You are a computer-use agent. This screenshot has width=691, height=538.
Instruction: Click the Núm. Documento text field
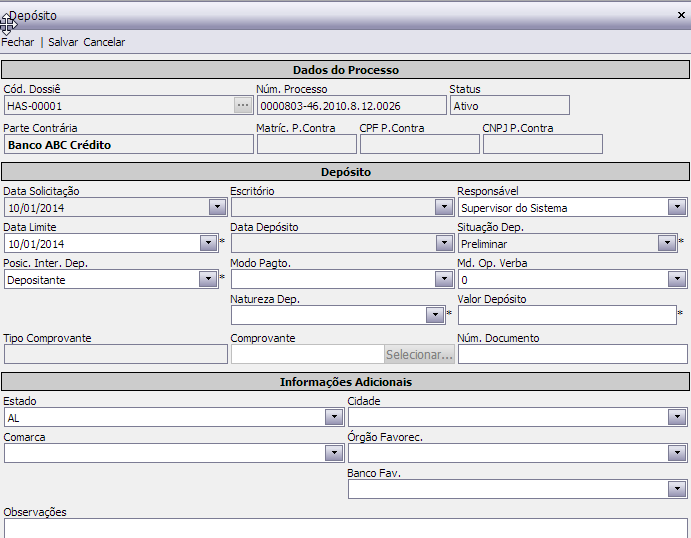coord(572,354)
